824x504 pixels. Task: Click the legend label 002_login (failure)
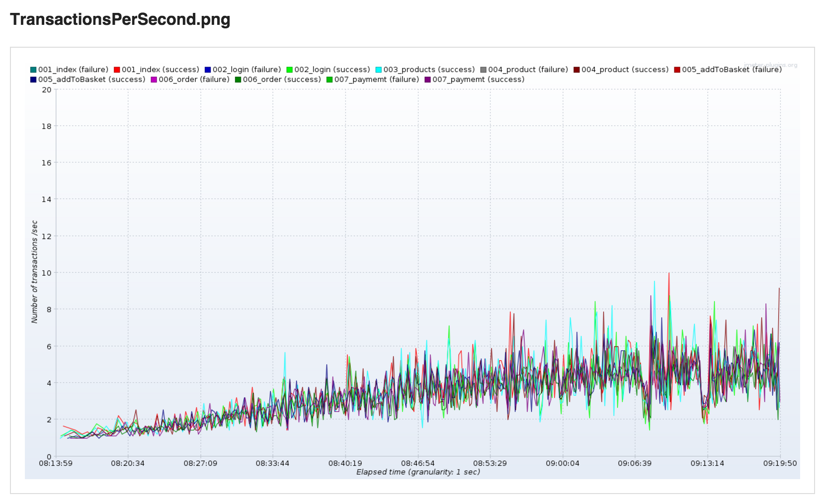pos(247,70)
